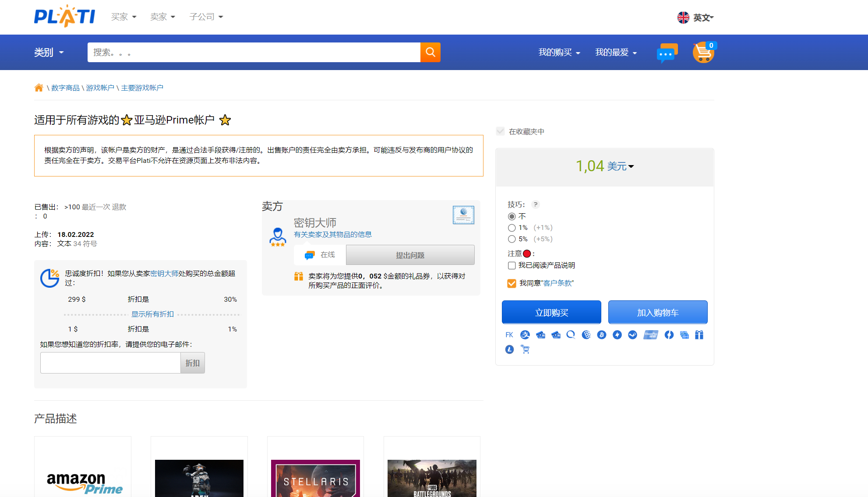Click the 折扣 discount button

(193, 363)
